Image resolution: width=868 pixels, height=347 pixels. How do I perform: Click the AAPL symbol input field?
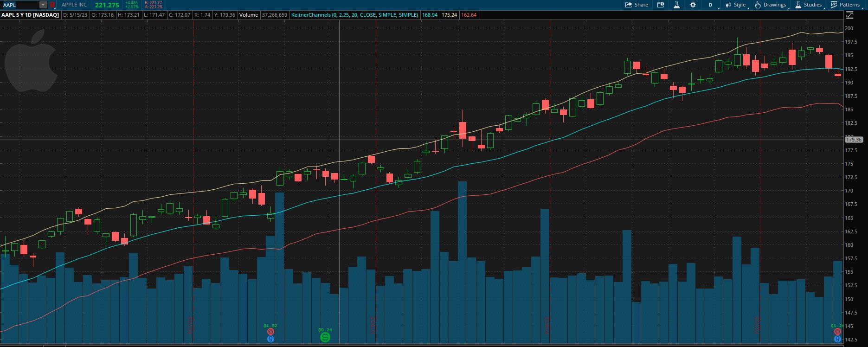(x=19, y=5)
